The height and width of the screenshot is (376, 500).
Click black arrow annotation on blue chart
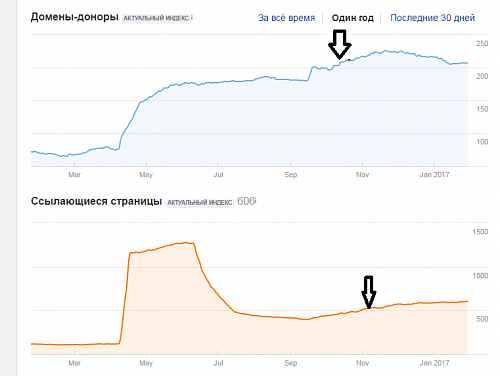(340, 44)
